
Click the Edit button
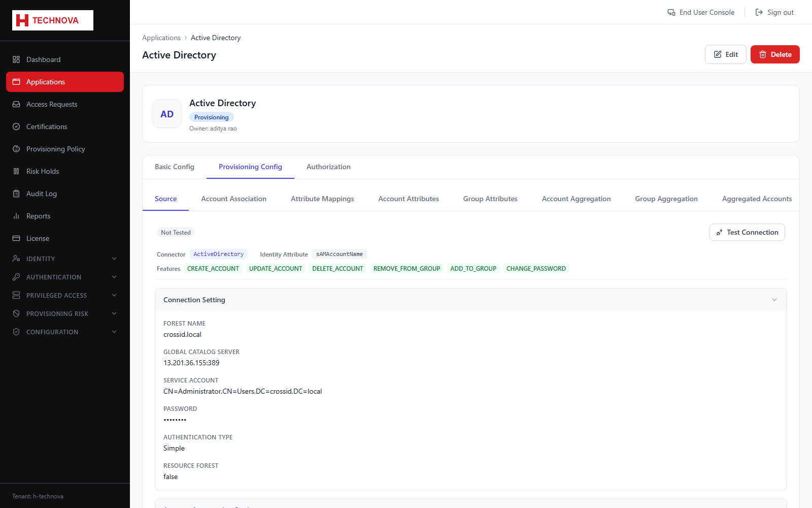pyautogui.click(x=725, y=54)
